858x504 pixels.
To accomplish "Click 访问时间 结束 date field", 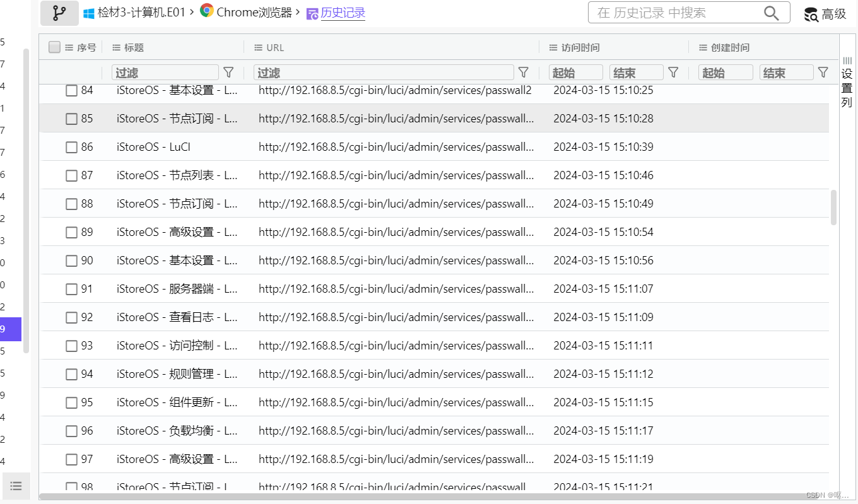I will click(637, 73).
